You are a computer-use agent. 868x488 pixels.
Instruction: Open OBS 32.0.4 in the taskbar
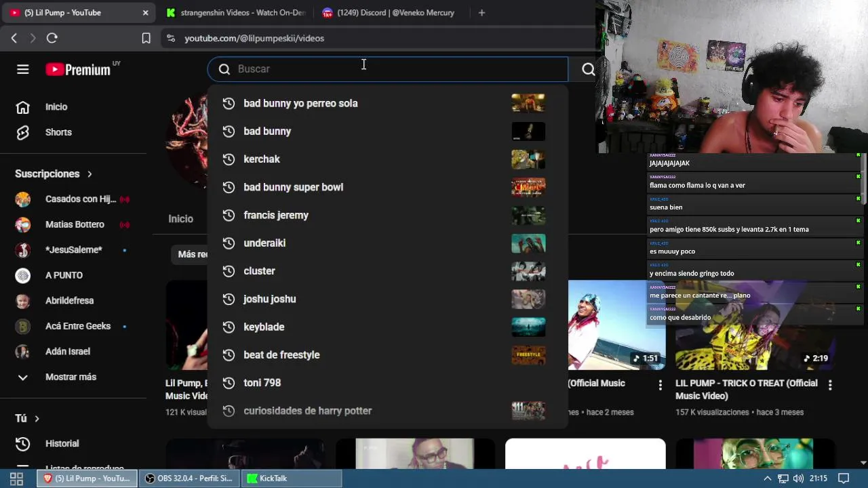[189, 479]
